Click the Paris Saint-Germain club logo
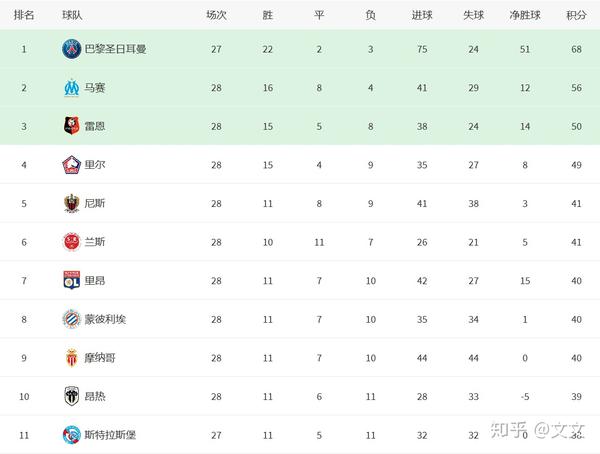Screen dimensions: 600x454 click(x=72, y=49)
